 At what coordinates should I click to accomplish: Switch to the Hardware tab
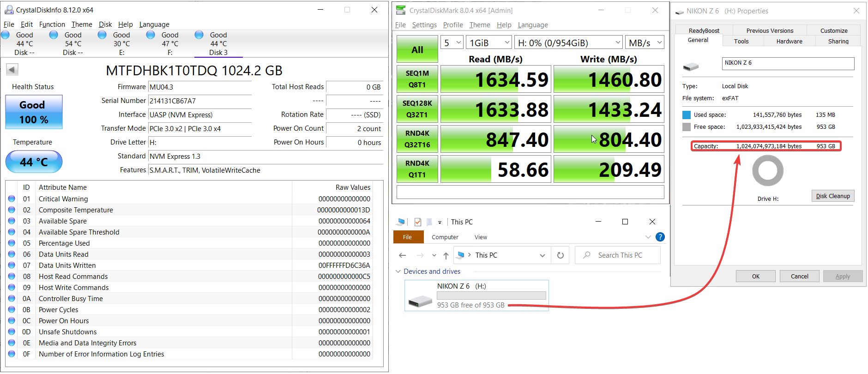coord(789,41)
